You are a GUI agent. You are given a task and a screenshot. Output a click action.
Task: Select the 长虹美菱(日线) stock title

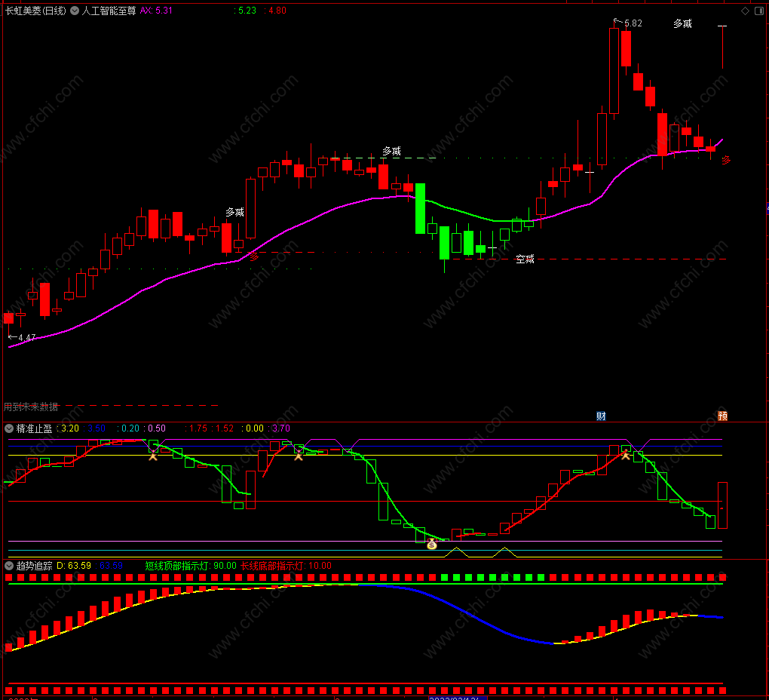tap(35, 11)
